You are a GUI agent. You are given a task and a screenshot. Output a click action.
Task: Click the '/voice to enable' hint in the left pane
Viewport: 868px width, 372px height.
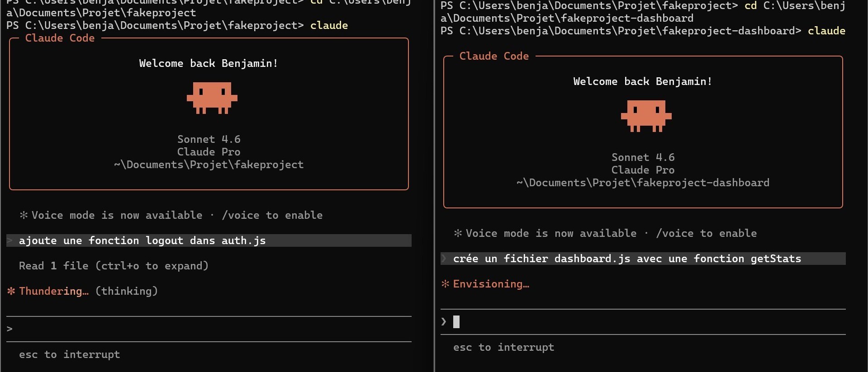pos(272,215)
